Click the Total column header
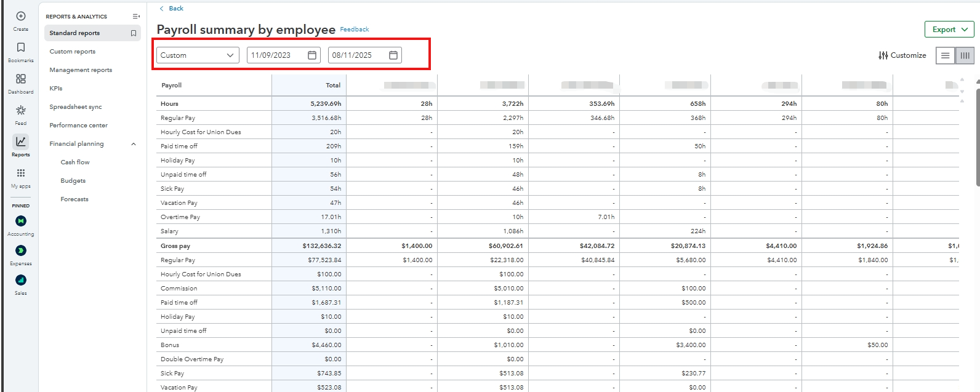This screenshot has height=392, width=980. coord(333,86)
